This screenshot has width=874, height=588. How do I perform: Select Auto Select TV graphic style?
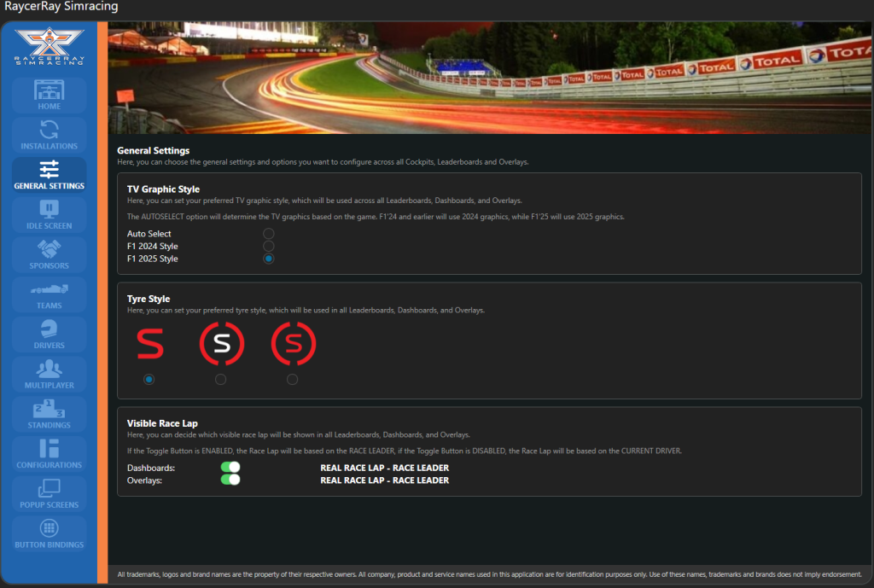pyautogui.click(x=269, y=234)
